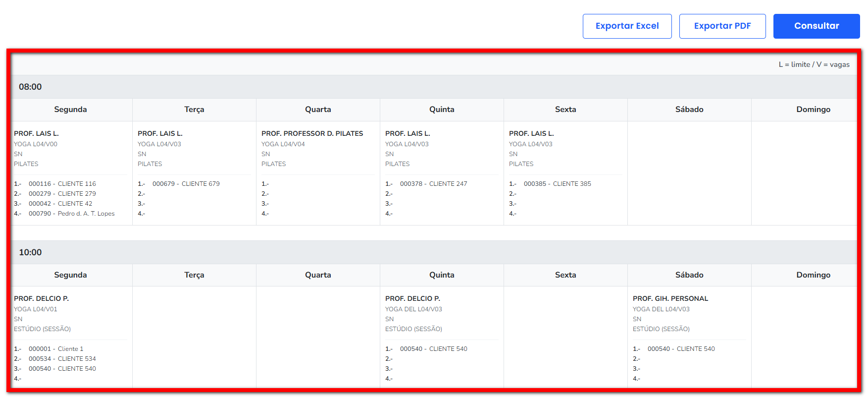Select PROF. PROFESSOR D. PILATES class title
This screenshot has height=398, width=868.
pos(312,133)
